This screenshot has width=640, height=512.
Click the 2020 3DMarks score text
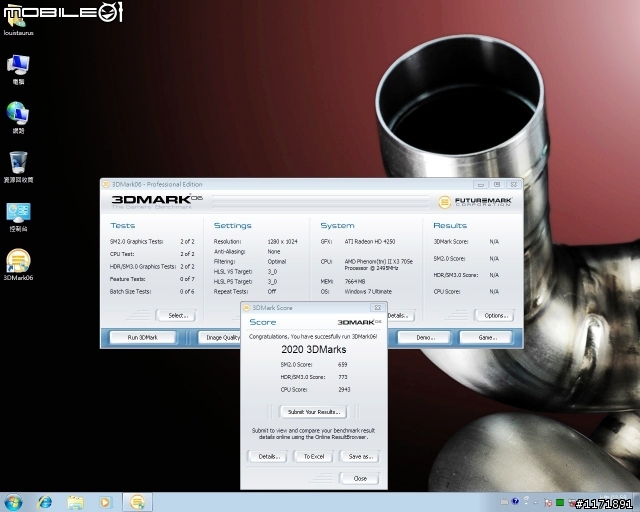point(313,349)
